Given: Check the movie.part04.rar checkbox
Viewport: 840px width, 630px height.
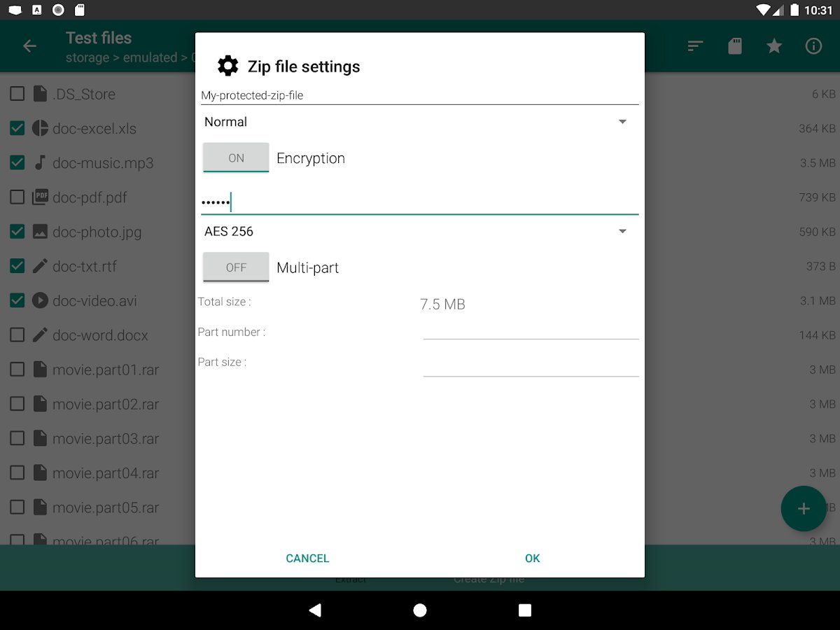Looking at the screenshot, I should tap(17, 472).
